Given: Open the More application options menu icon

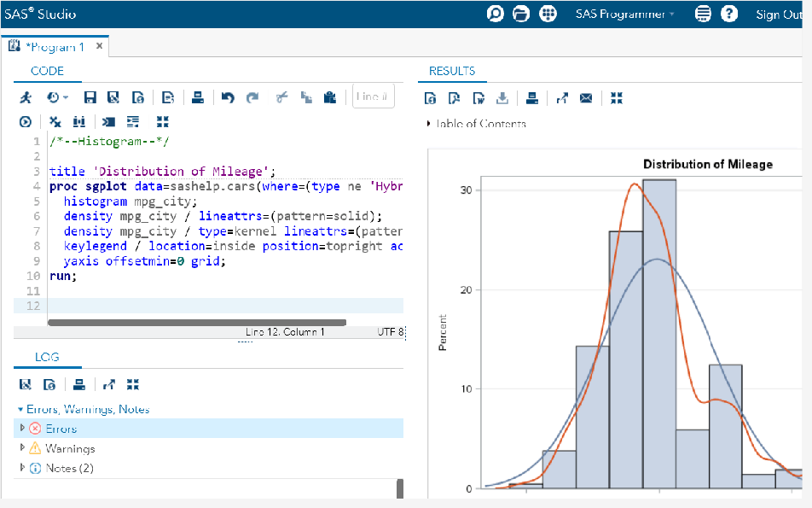Looking at the screenshot, I should tap(703, 14).
